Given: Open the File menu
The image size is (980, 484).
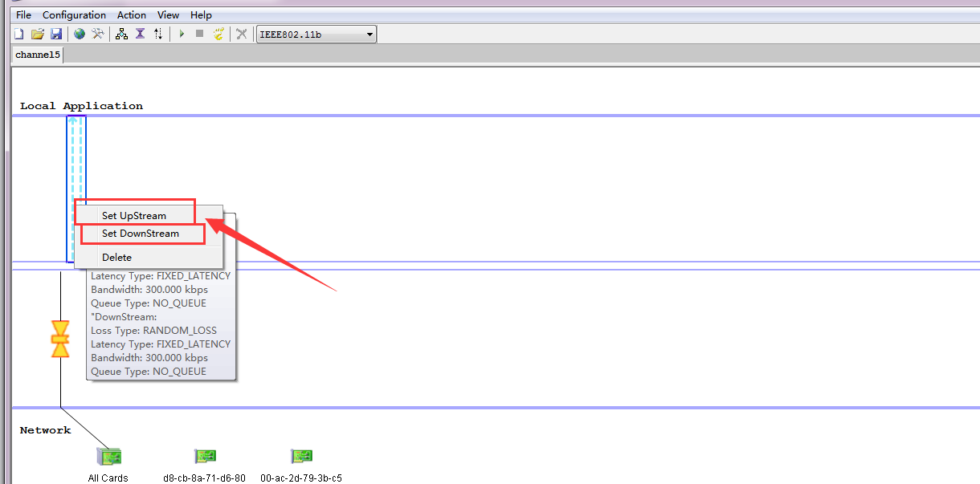Looking at the screenshot, I should [x=24, y=14].
